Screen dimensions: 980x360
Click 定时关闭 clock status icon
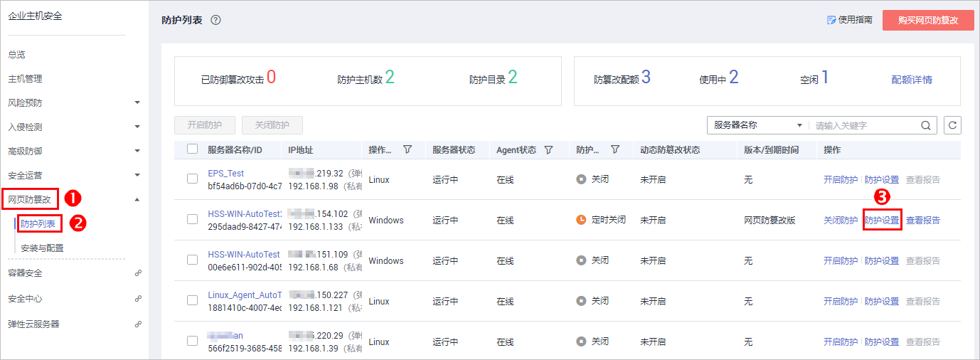pos(581,221)
